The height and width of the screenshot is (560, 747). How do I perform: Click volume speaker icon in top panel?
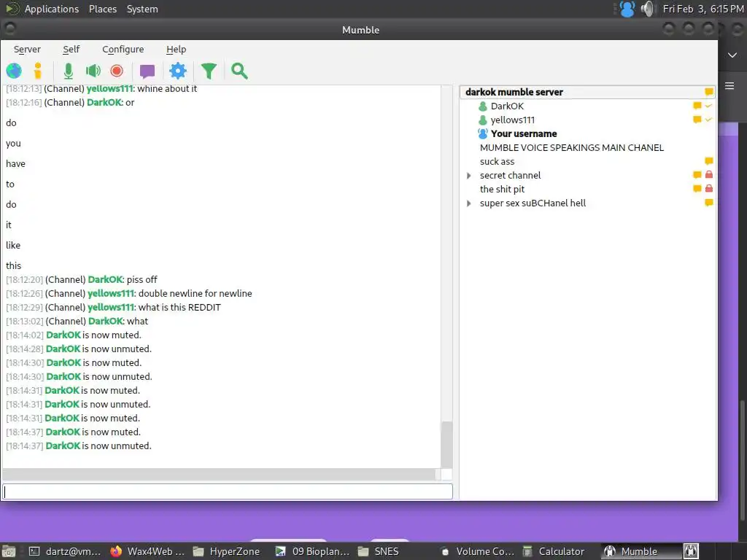pos(648,9)
